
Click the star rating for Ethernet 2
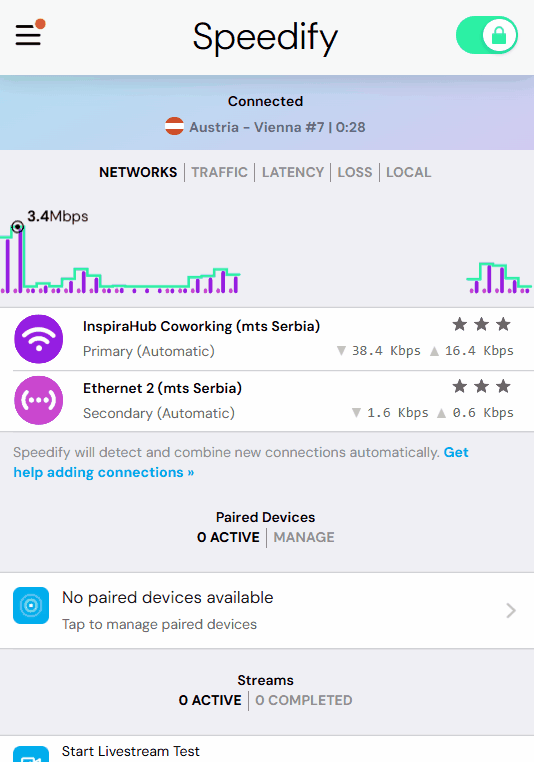pyautogui.click(x=482, y=386)
